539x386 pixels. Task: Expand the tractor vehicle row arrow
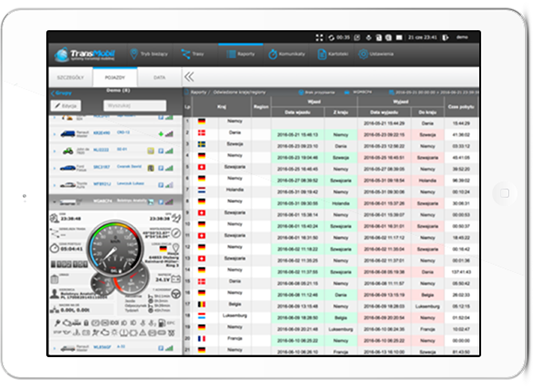[x=55, y=151]
